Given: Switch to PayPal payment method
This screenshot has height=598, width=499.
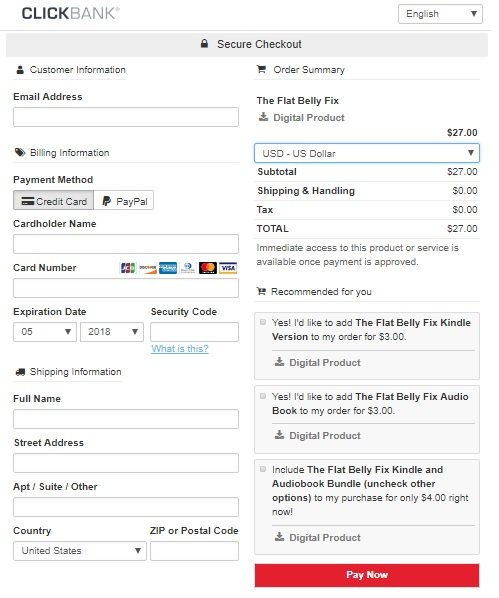Looking at the screenshot, I should pyautogui.click(x=124, y=201).
